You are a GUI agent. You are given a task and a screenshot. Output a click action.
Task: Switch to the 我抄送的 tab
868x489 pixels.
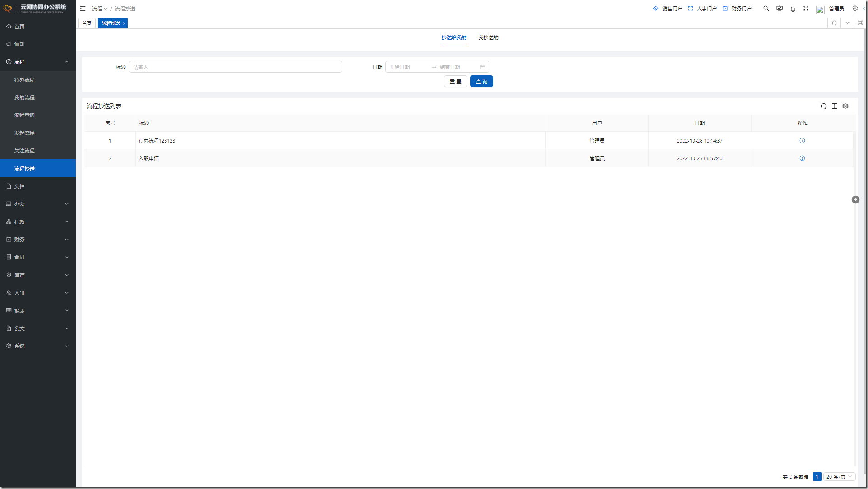(x=488, y=38)
